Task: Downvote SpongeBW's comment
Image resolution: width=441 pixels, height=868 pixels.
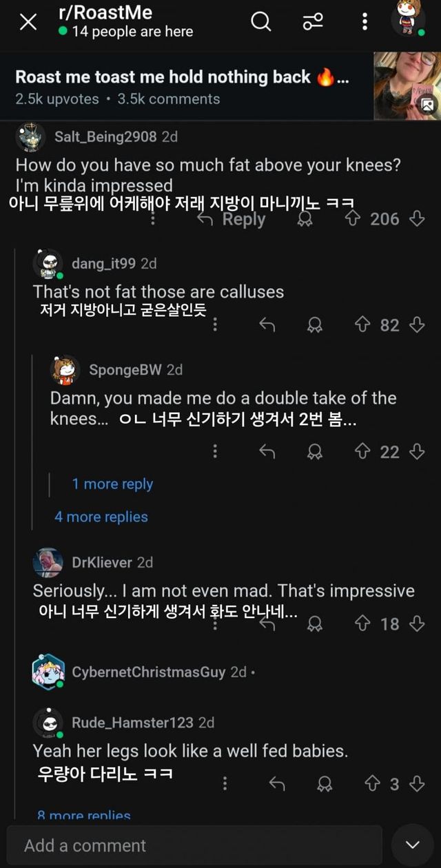Action: point(416,452)
